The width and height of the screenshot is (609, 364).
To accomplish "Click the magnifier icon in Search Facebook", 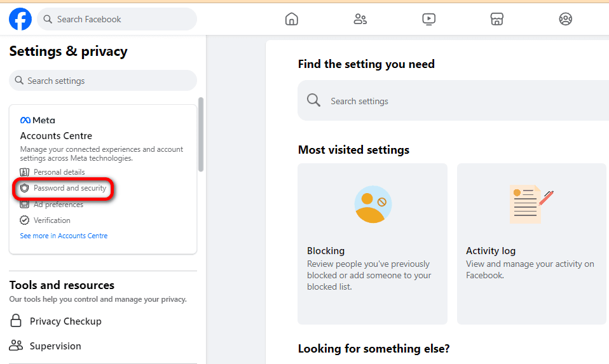I will tap(48, 19).
